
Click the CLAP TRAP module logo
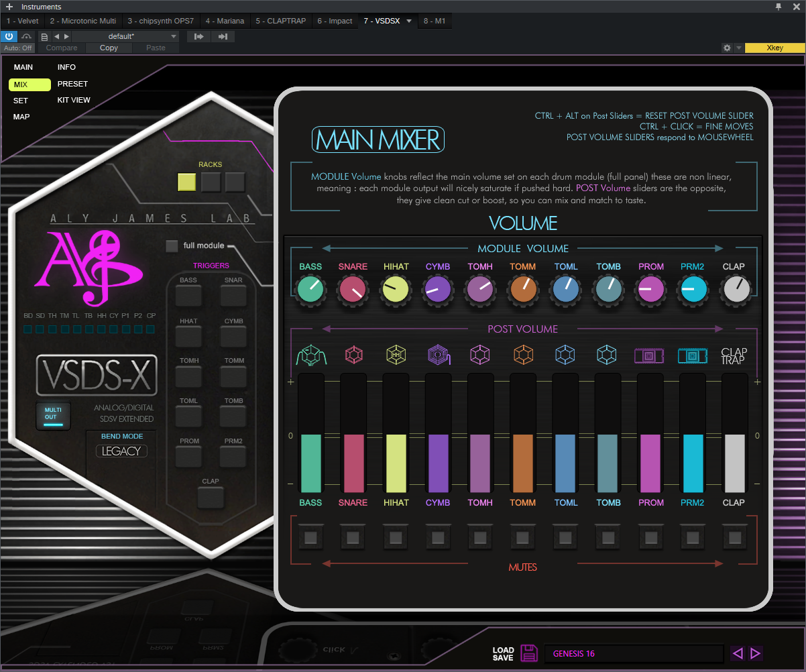click(734, 355)
